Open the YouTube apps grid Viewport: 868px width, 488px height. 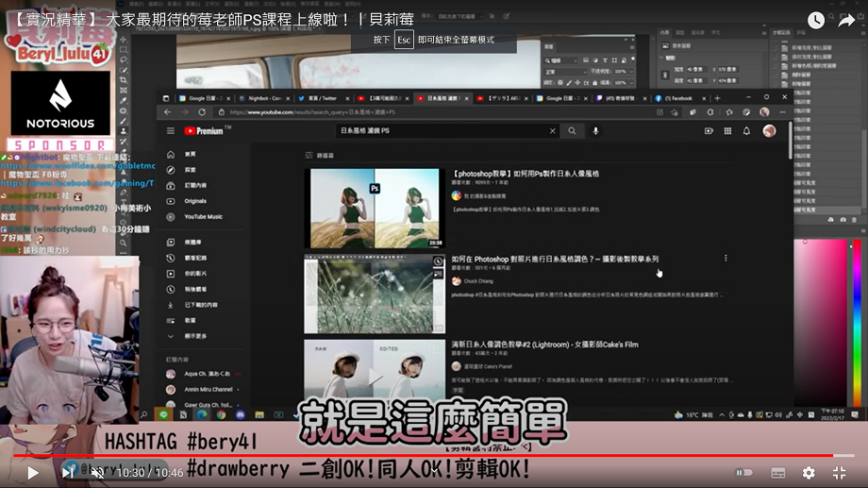pyautogui.click(x=728, y=130)
